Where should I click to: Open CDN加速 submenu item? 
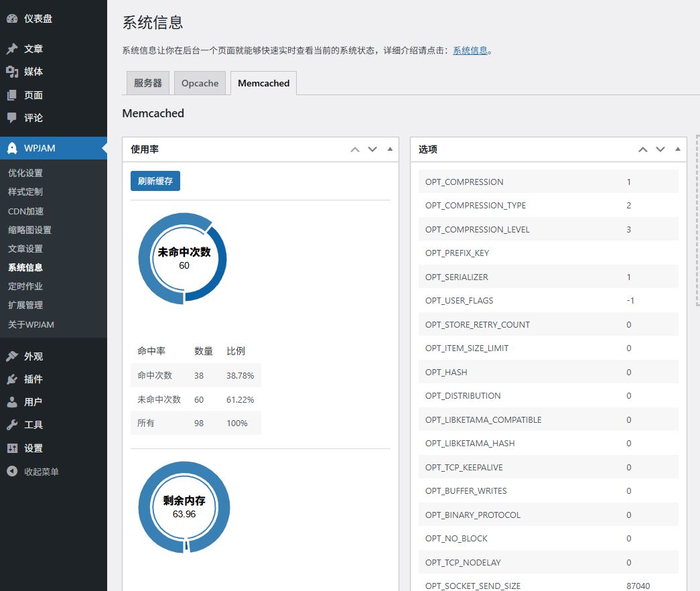click(26, 211)
